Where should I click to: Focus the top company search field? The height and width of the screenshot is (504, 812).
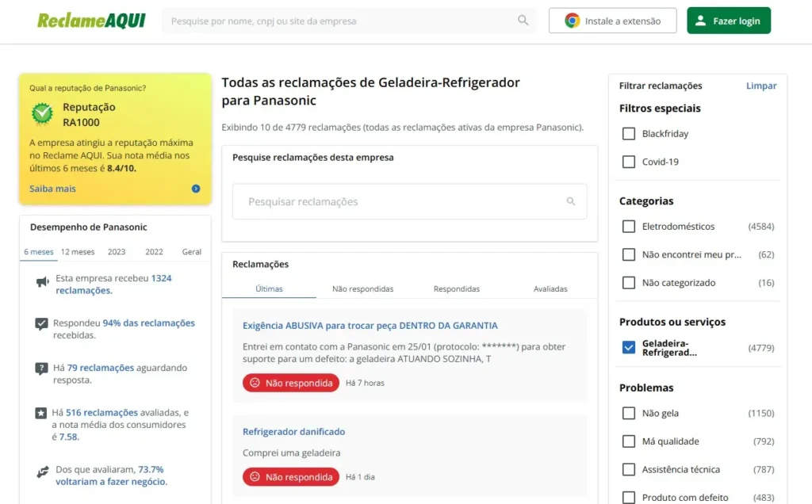(349, 21)
